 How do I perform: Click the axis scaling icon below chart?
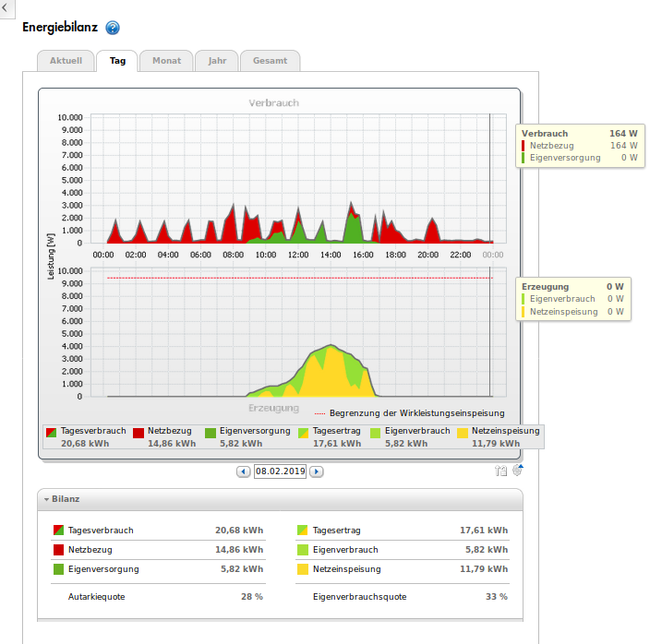pyautogui.click(x=500, y=471)
